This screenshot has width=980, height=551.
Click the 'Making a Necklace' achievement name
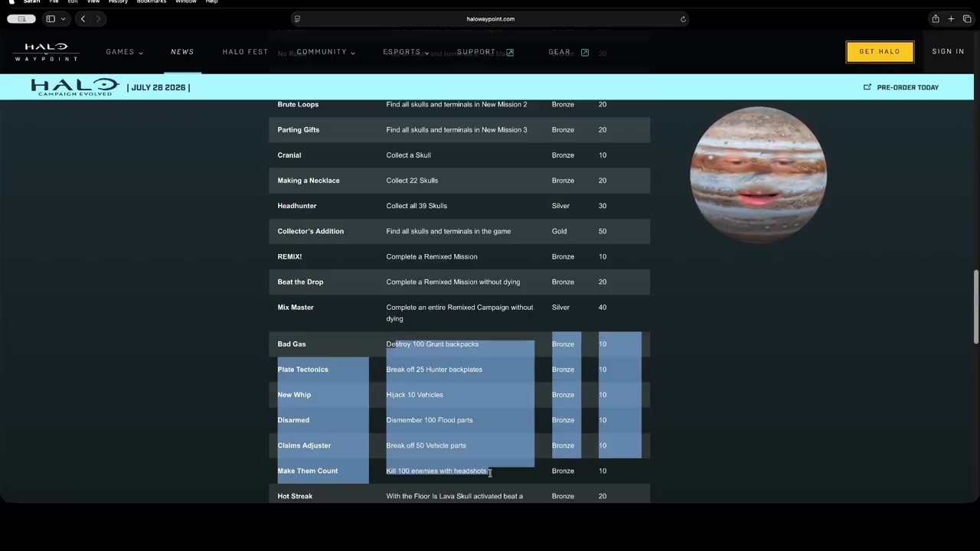point(309,181)
